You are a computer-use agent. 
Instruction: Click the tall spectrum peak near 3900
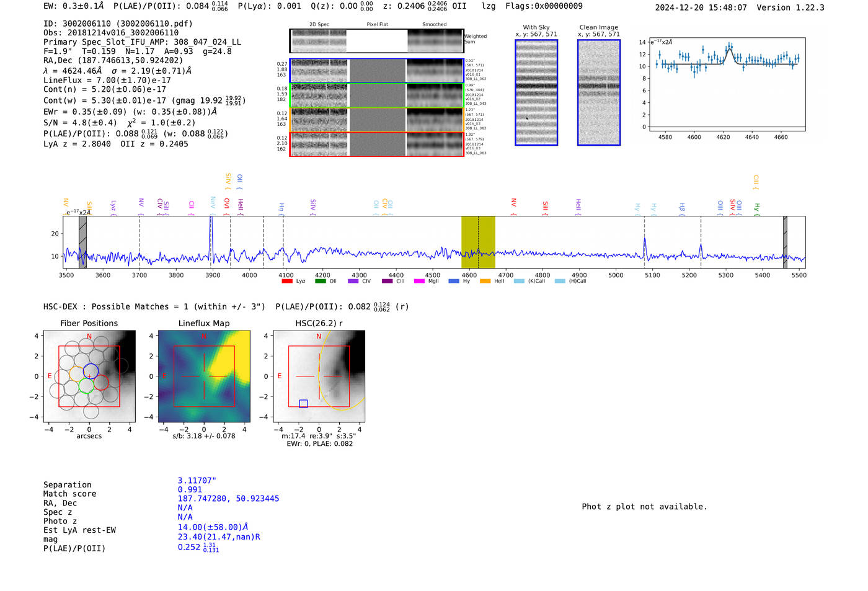(x=211, y=239)
